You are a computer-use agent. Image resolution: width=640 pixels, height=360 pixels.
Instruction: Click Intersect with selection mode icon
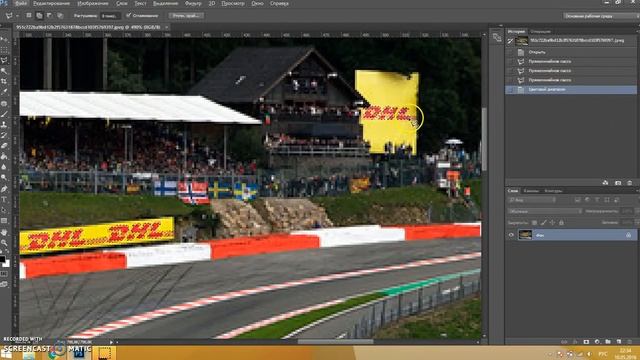(x=60, y=16)
